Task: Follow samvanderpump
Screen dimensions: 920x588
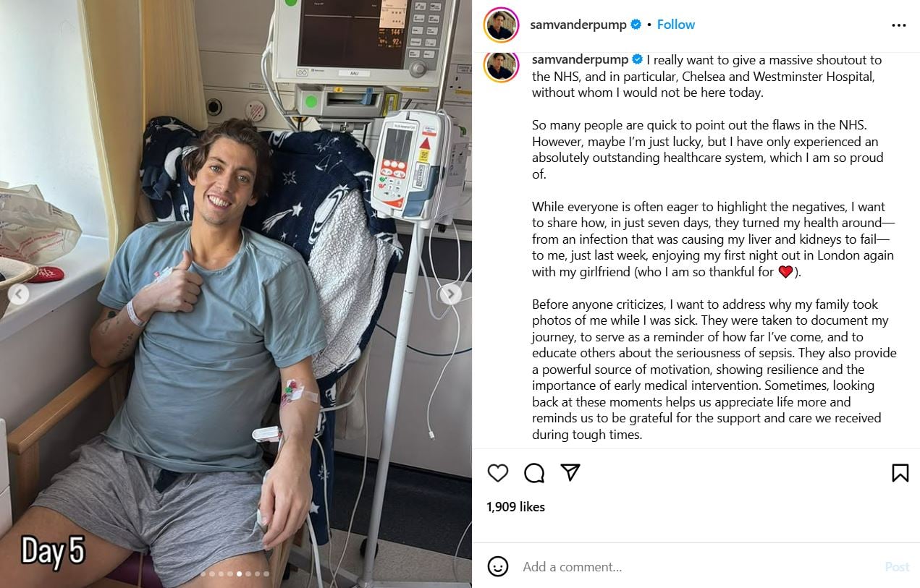Action: pyautogui.click(x=676, y=25)
